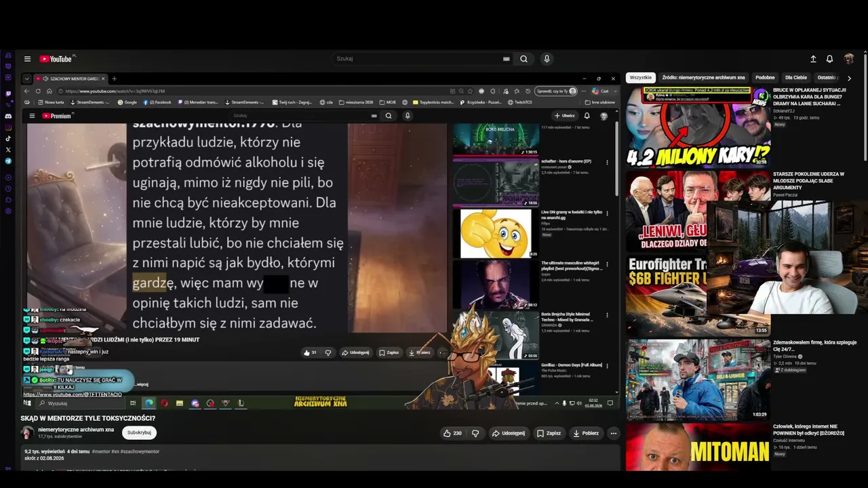Open YouTube notifications bell
Viewport: 868px width, 488px height.
[829, 59]
